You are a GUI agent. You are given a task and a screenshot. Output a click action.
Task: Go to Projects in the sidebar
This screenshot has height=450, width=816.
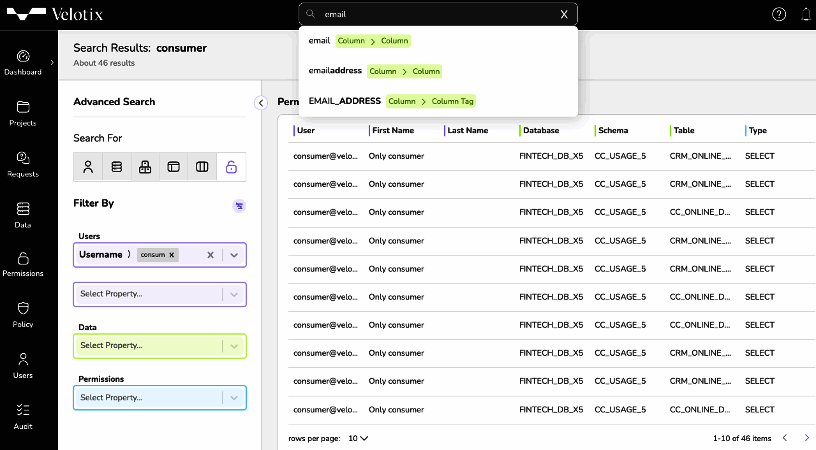pos(23,113)
